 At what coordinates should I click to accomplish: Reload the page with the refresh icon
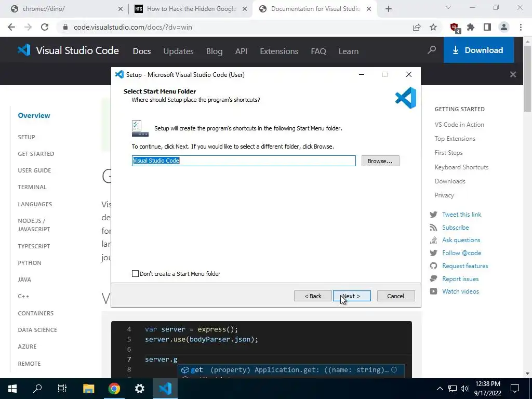point(45,27)
